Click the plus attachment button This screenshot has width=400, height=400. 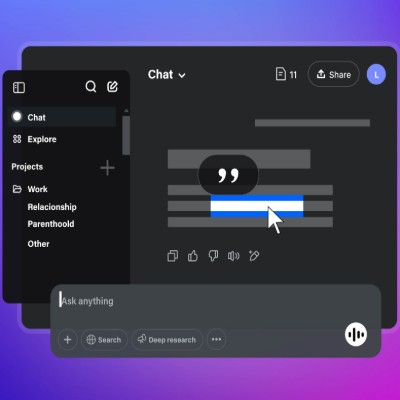[68, 340]
